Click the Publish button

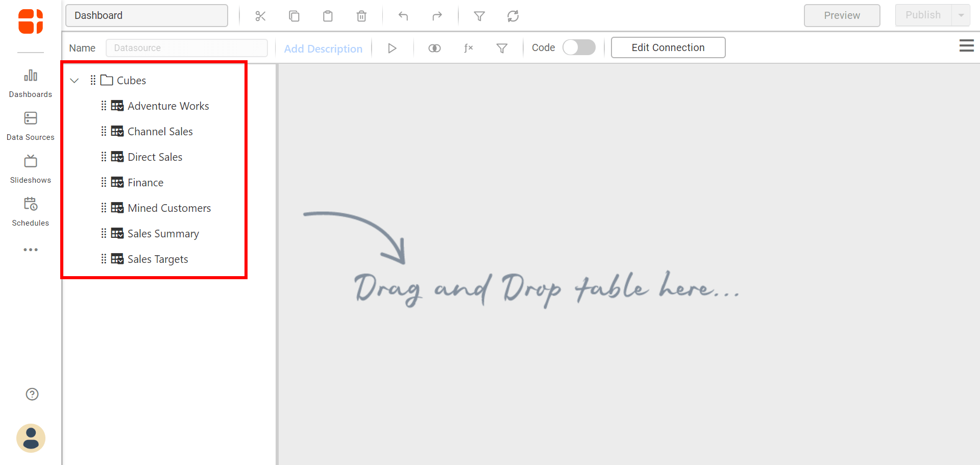point(923,15)
